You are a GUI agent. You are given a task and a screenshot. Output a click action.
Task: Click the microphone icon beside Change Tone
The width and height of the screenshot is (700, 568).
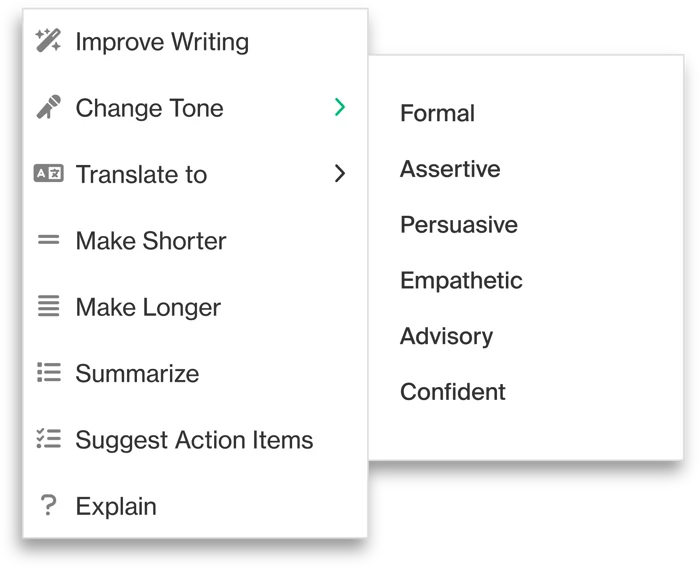click(x=48, y=107)
